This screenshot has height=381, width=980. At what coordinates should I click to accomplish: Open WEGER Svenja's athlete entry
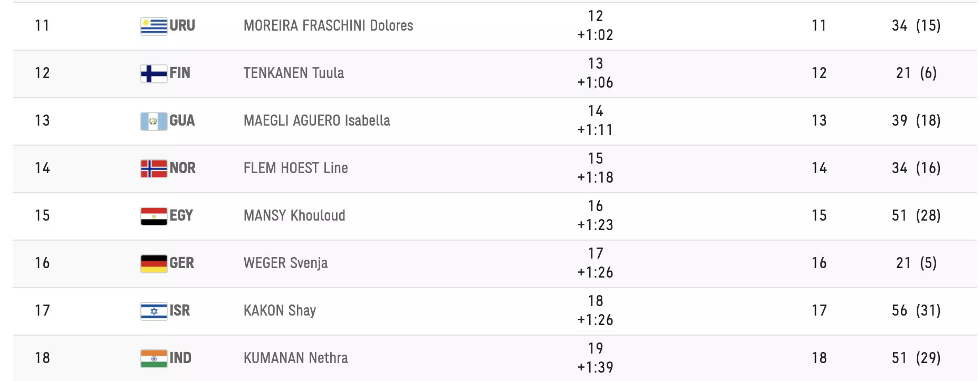tap(285, 263)
